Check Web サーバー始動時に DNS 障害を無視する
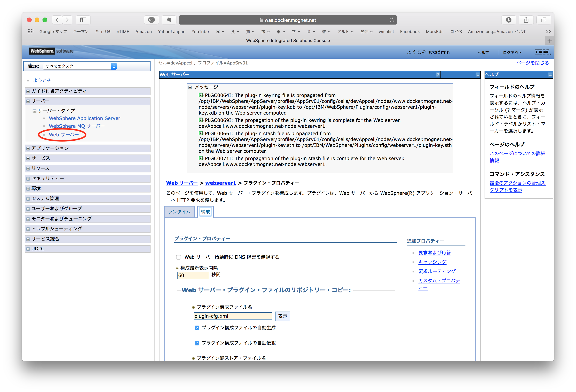Image resolution: width=576 pixels, height=392 pixels. tap(179, 257)
